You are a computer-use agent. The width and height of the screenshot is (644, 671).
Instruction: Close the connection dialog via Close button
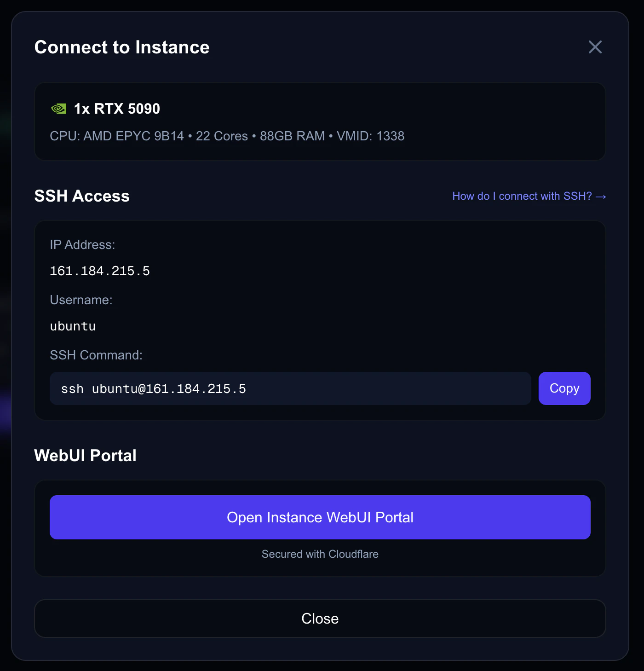[x=320, y=619]
